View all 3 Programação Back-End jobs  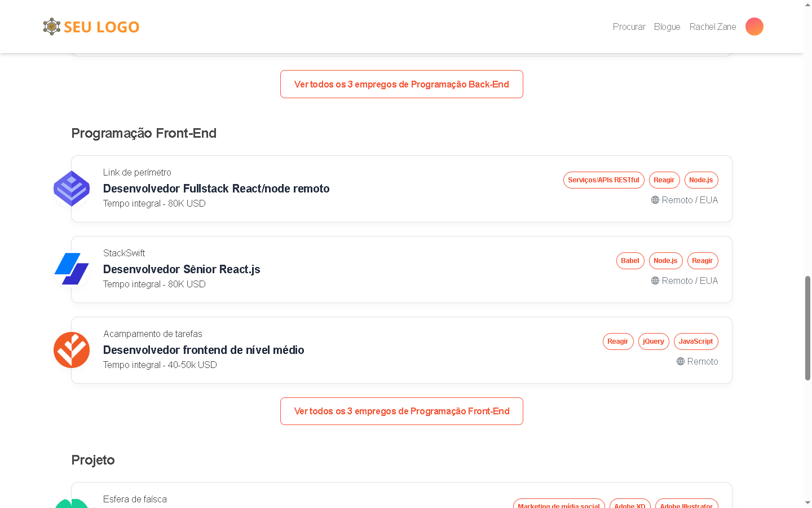(x=401, y=84)
